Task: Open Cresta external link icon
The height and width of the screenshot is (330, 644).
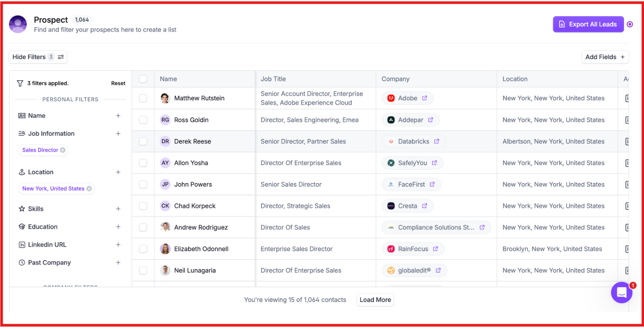Action: coord(425,206)
